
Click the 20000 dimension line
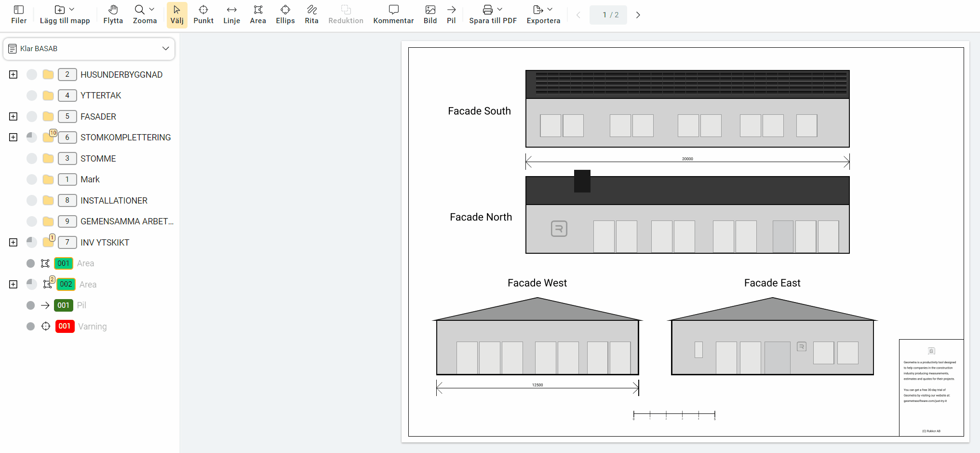point(687,162)
